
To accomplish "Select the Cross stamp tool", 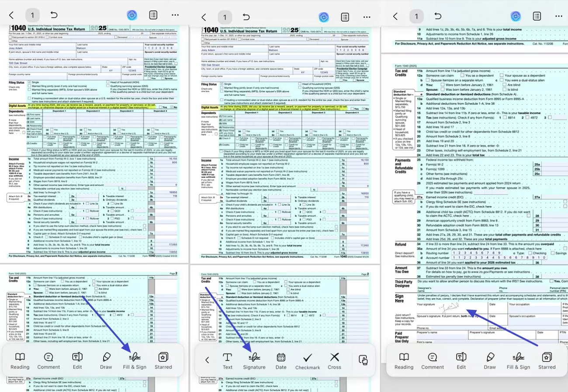I will 334,359.
